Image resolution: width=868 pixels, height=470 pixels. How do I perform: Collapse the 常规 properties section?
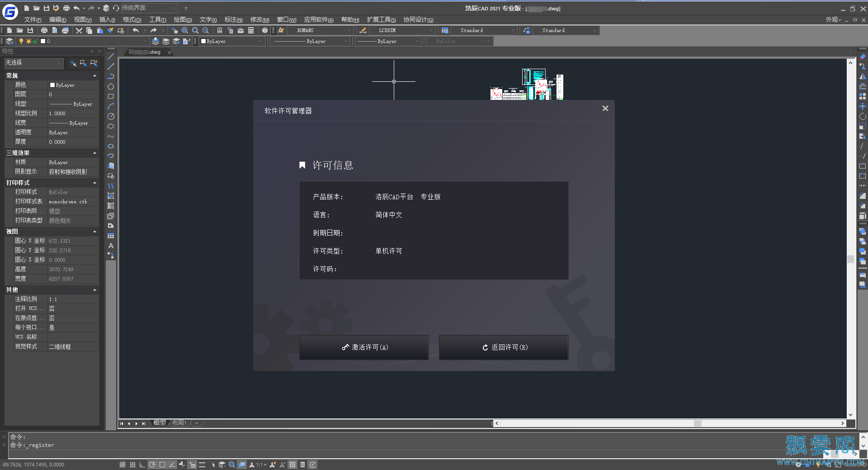[x=94, y=75]
